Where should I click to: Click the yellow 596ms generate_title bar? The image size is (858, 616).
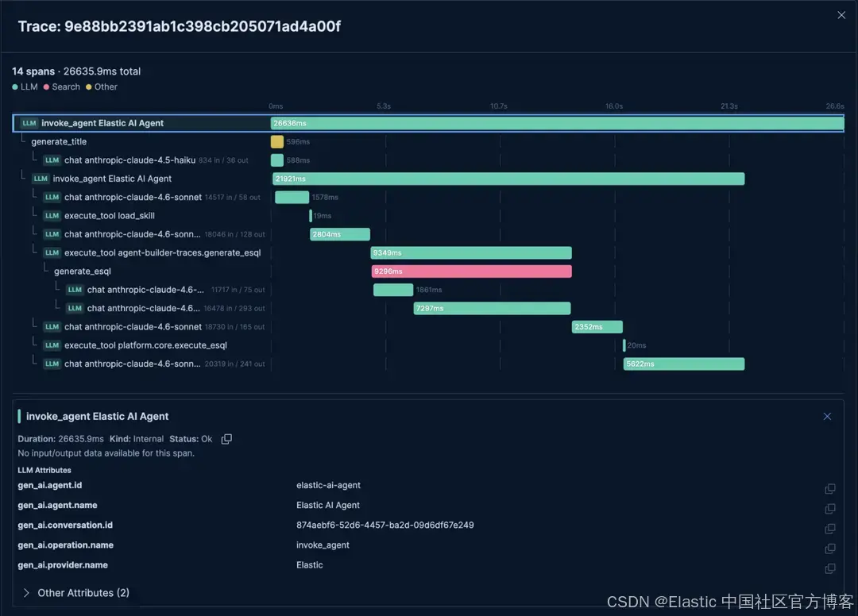277,141
